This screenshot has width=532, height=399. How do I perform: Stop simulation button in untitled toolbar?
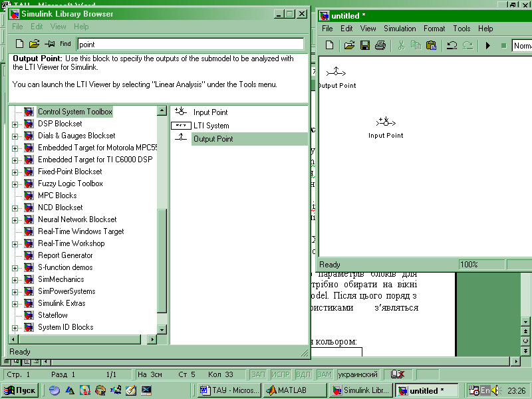click(504, 45)
